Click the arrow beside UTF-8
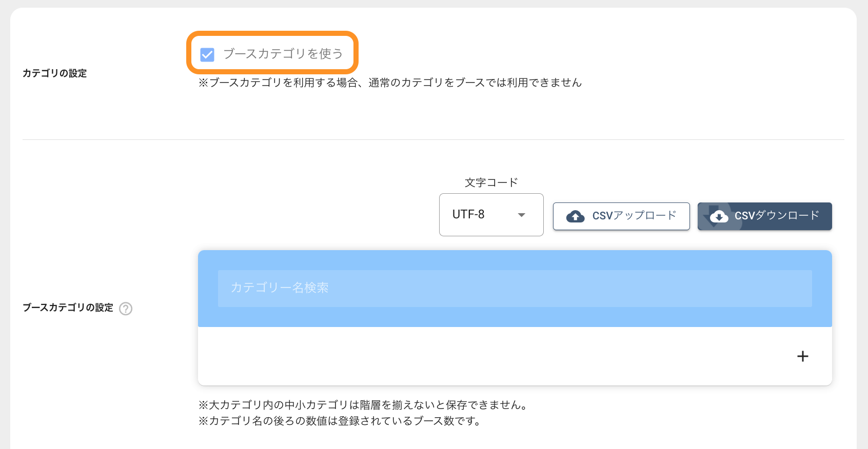Image resolution: width=868 pixels, height=449 pixels. [x=522, y=215]
